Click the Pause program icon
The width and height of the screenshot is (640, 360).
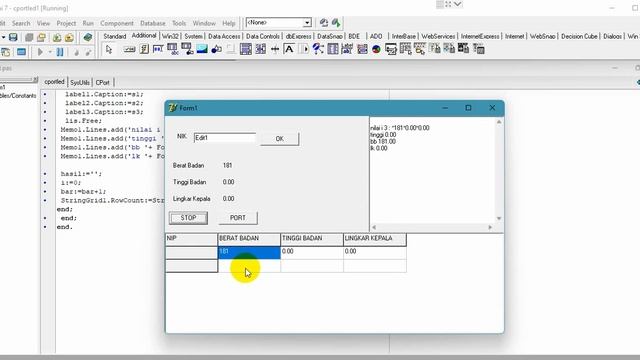(x=60, y=52)
